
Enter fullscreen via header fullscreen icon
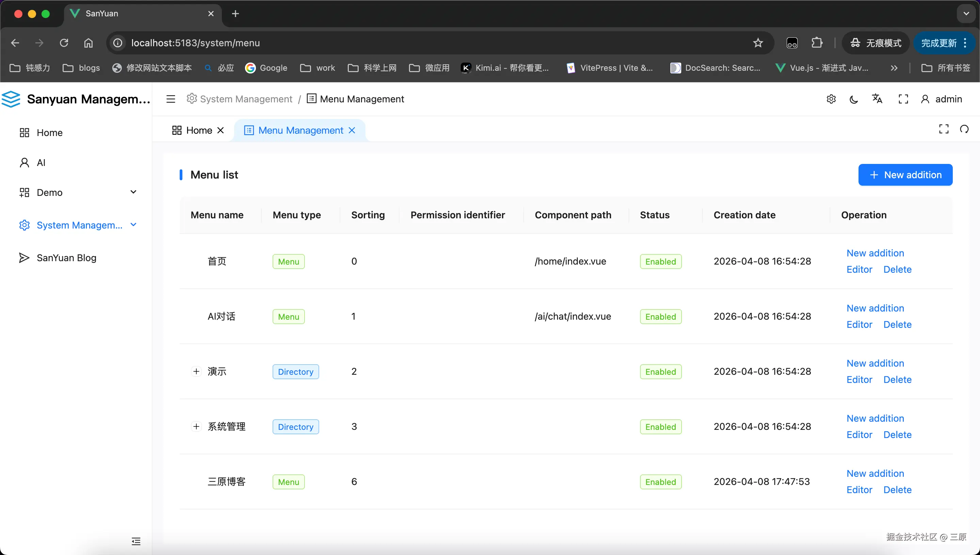(903, 99)
